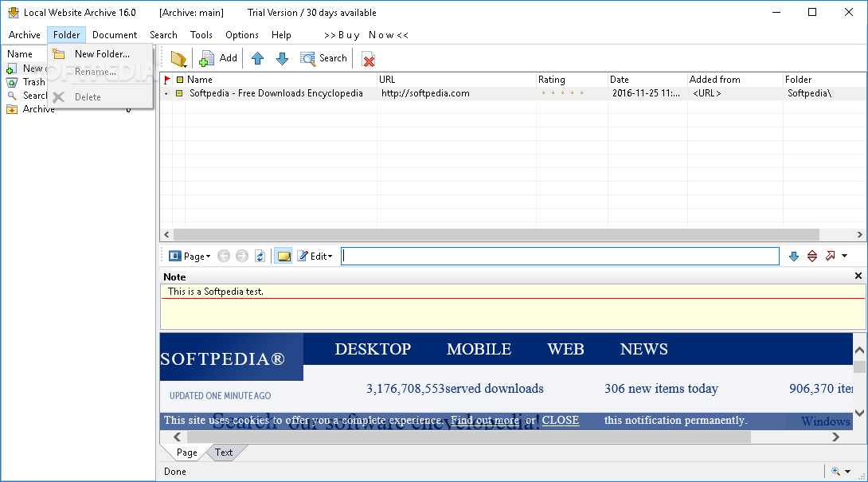Select the Archive folder in sidebar
This screenshot has height=482, width=868.
[38, 109]
